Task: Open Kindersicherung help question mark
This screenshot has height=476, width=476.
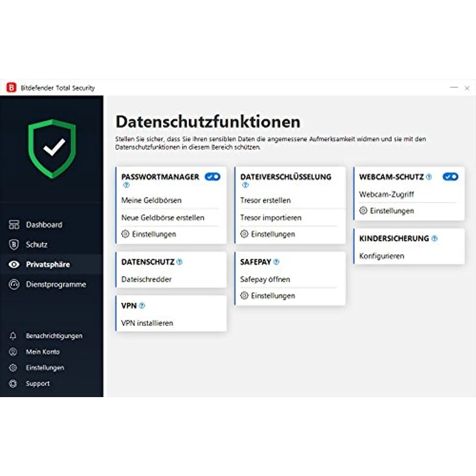Action: [435, 238]
